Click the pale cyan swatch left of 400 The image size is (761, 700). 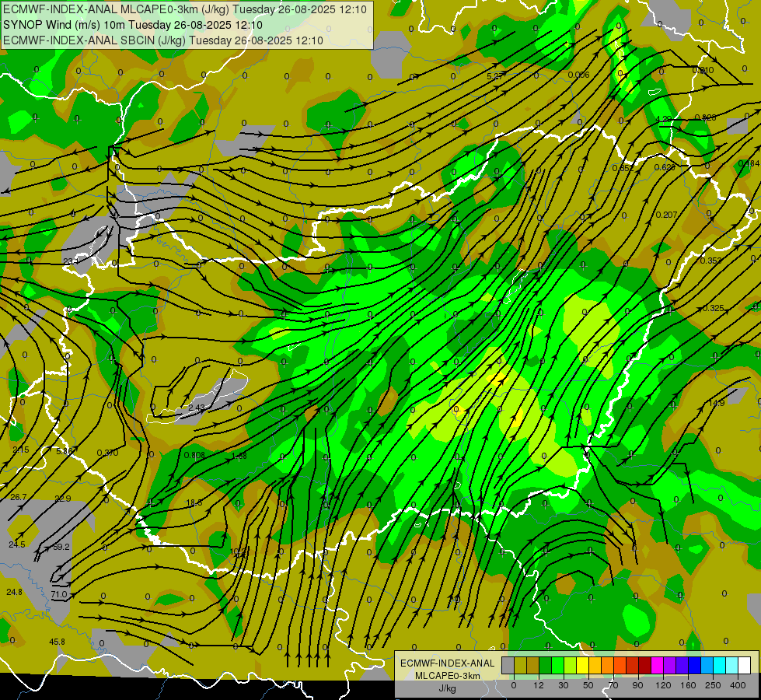click(x=732, y=665)
